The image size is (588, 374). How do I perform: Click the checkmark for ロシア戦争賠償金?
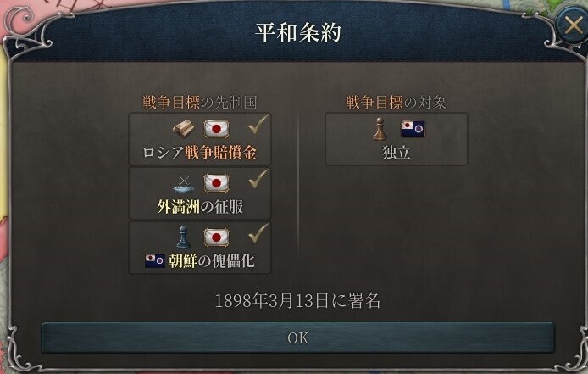[258, 125]
